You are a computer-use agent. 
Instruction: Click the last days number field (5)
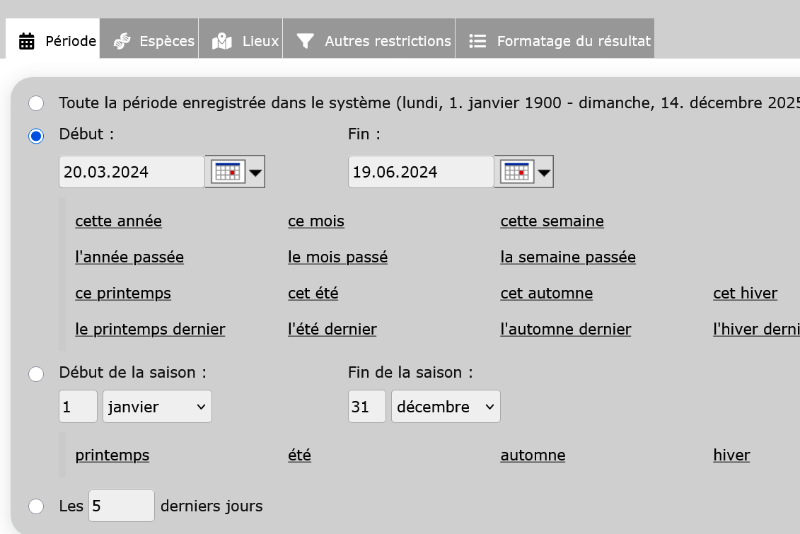tap(121, 505)
